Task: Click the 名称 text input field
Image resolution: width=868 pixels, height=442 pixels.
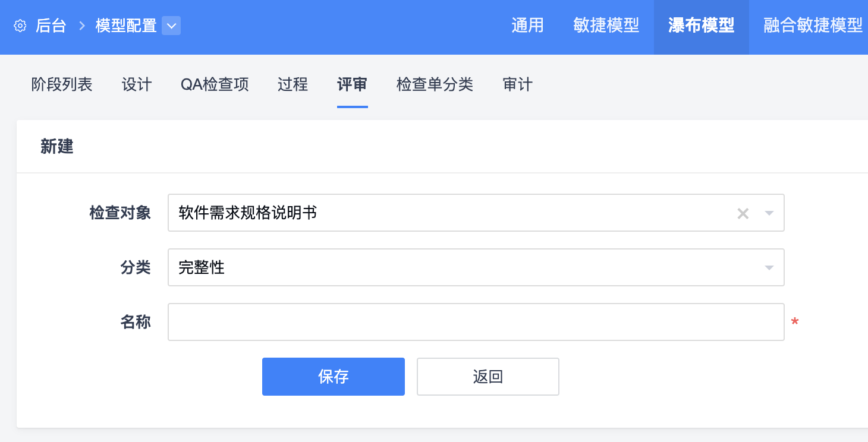Action: point(476,322)
